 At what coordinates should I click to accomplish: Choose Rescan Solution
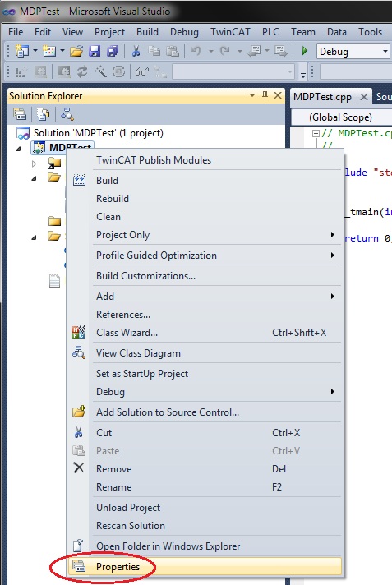coord(205,526)
